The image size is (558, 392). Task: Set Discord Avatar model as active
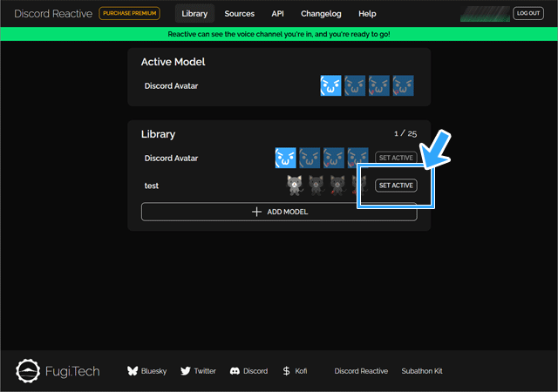point(396,158)
